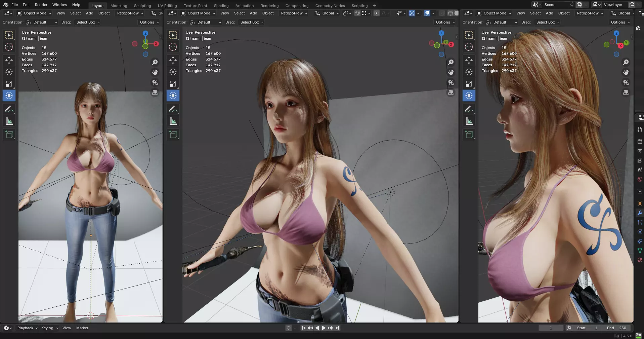Toggle snapping magnet in middle viewport header

(x=357, y=13)
